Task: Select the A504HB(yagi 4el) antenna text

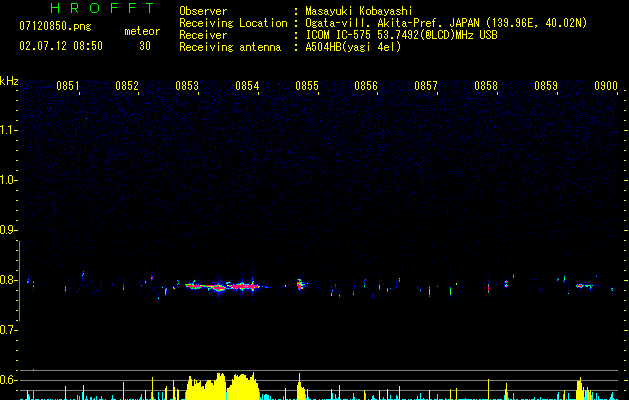Action: [353, 47]
